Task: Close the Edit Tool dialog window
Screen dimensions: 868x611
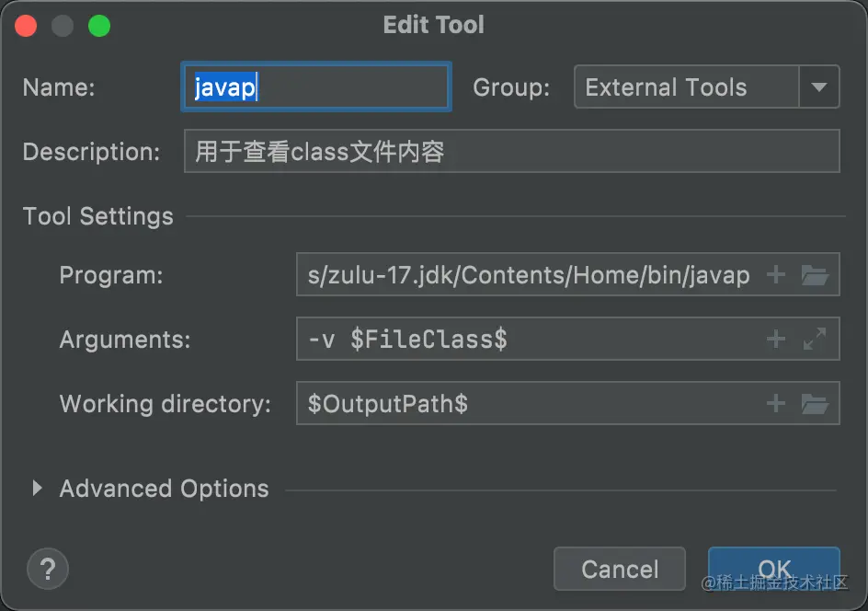Action: [x=28, y=26]
